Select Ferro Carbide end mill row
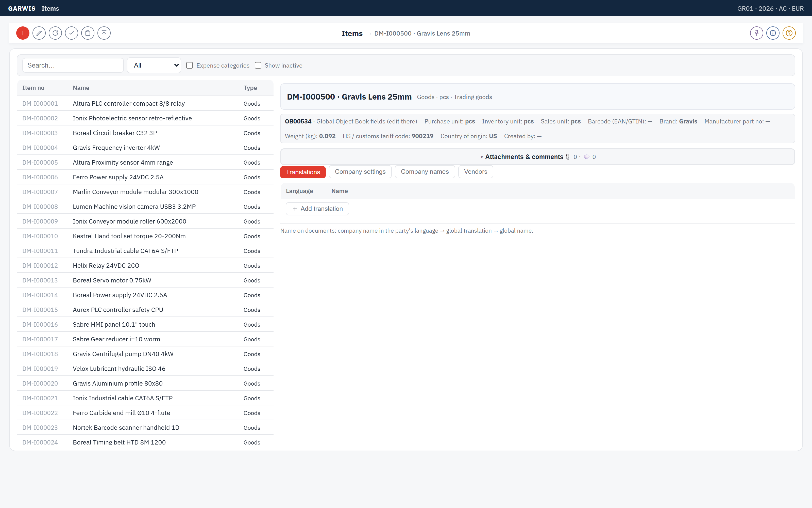812x508 pixels. pos(145,413)
